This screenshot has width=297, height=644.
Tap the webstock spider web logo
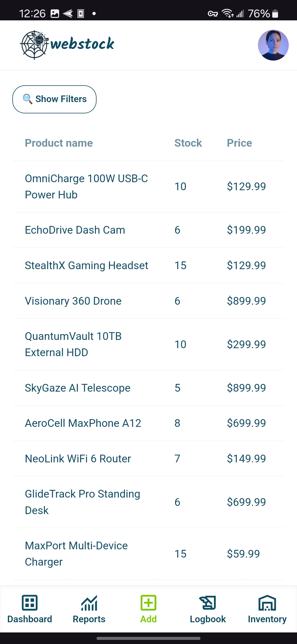(x=35, y=45)
